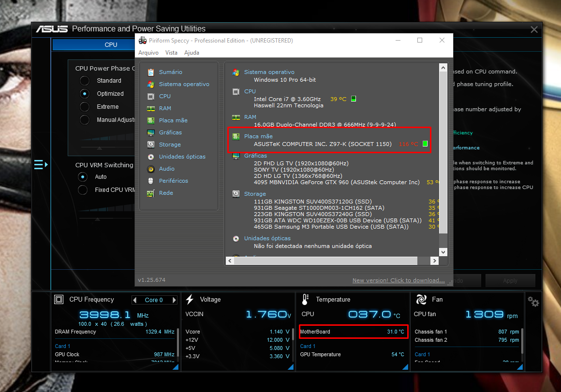Click the CPU icon in the summary panel
This screenshot has height=392, width=561.
(x=236, y=91)
